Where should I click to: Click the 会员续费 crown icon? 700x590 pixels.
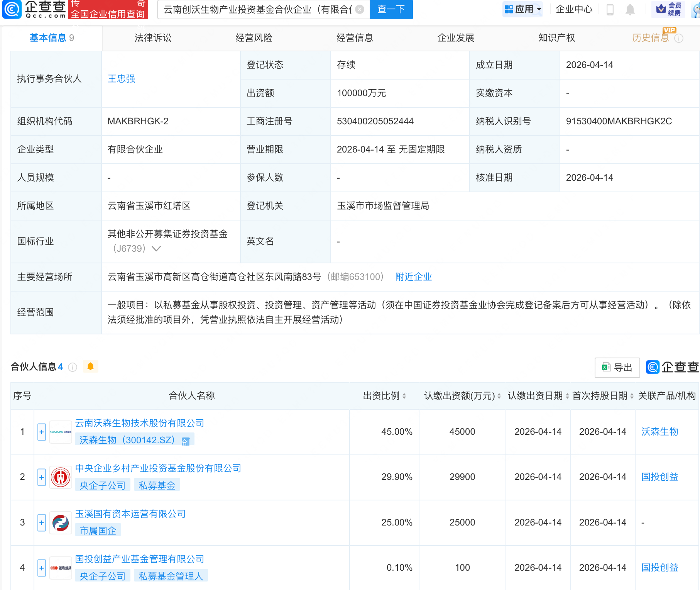(x=662, y=10)
